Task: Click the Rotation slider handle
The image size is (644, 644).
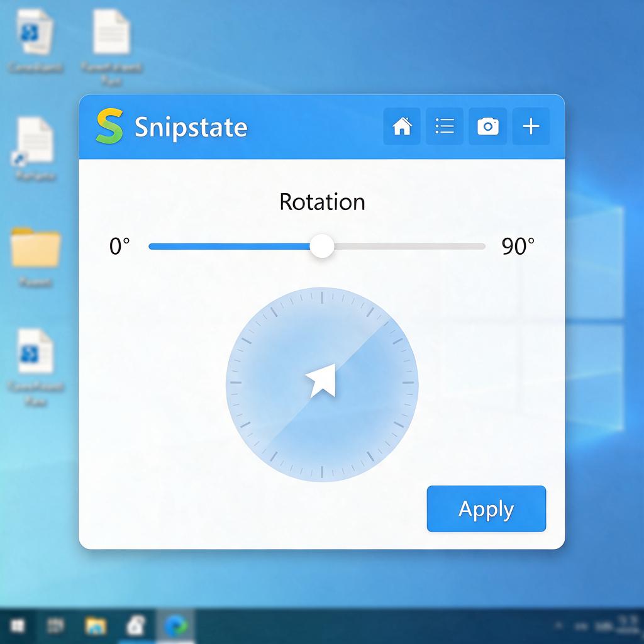Action: (322, 246)
